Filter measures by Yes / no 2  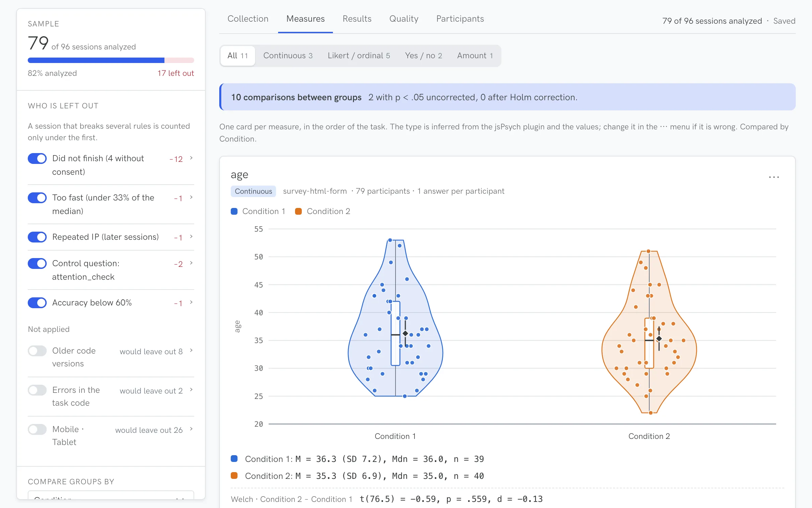tap(424, 56)
